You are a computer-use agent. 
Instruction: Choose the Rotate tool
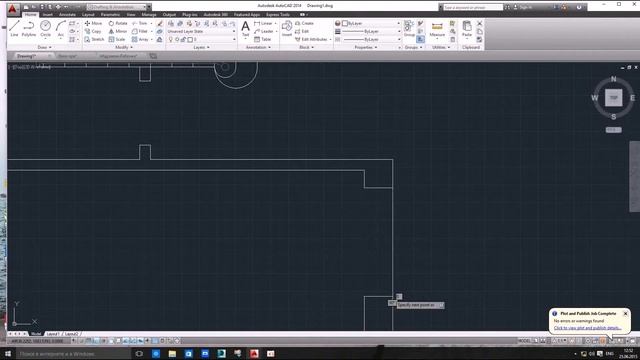point(118,23)
